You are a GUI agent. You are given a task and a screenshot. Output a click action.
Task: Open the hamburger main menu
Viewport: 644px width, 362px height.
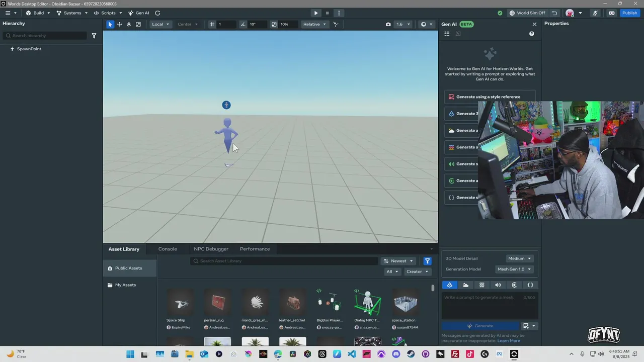coord(8,13)
